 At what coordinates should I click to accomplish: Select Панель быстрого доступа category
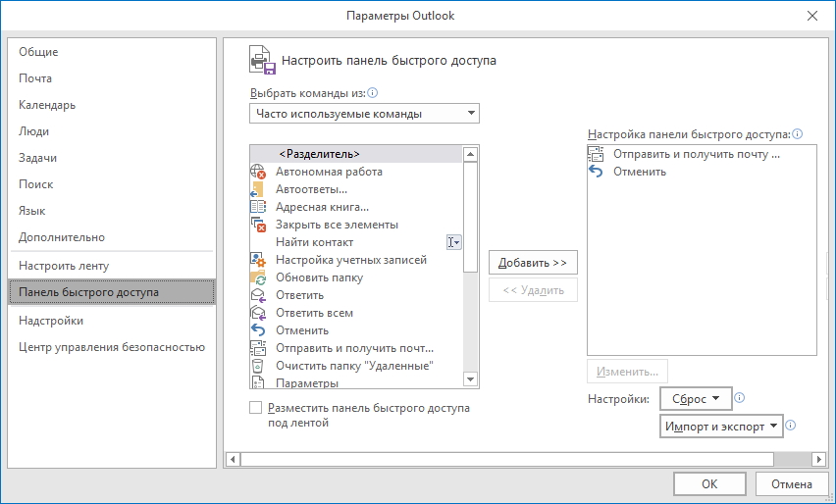[112, 292]
